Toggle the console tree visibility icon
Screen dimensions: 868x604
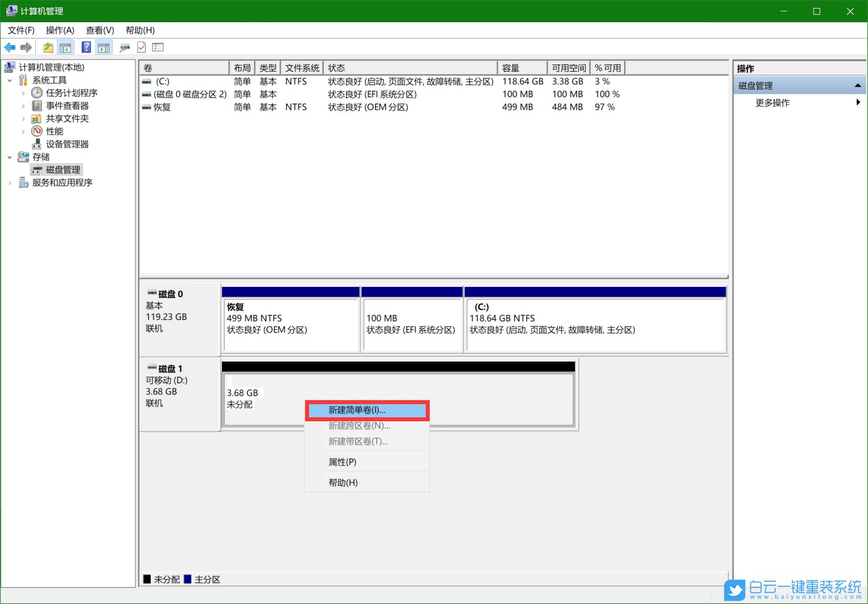(x=65, y=47)
